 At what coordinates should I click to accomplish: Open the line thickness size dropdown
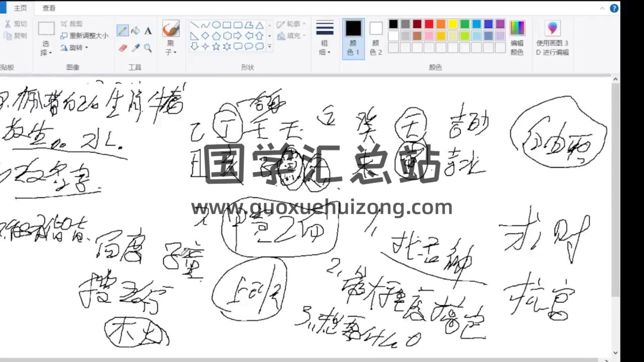pos(324,38)
